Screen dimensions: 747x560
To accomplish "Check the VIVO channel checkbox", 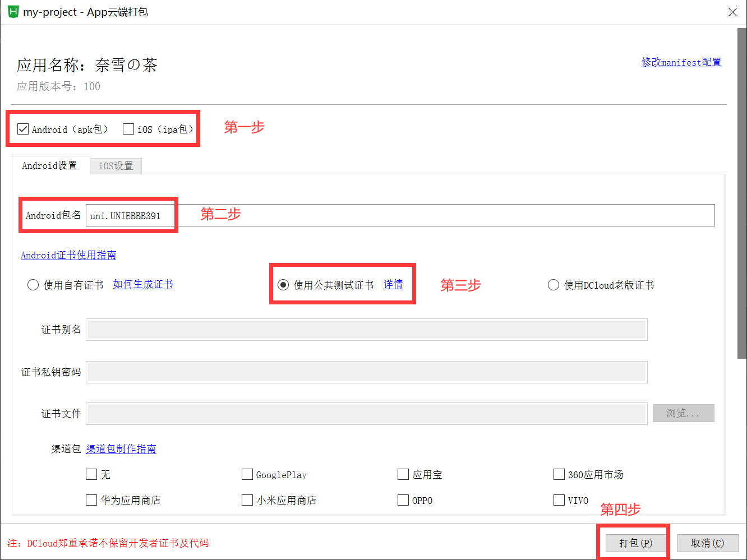I will coord(559,500).
